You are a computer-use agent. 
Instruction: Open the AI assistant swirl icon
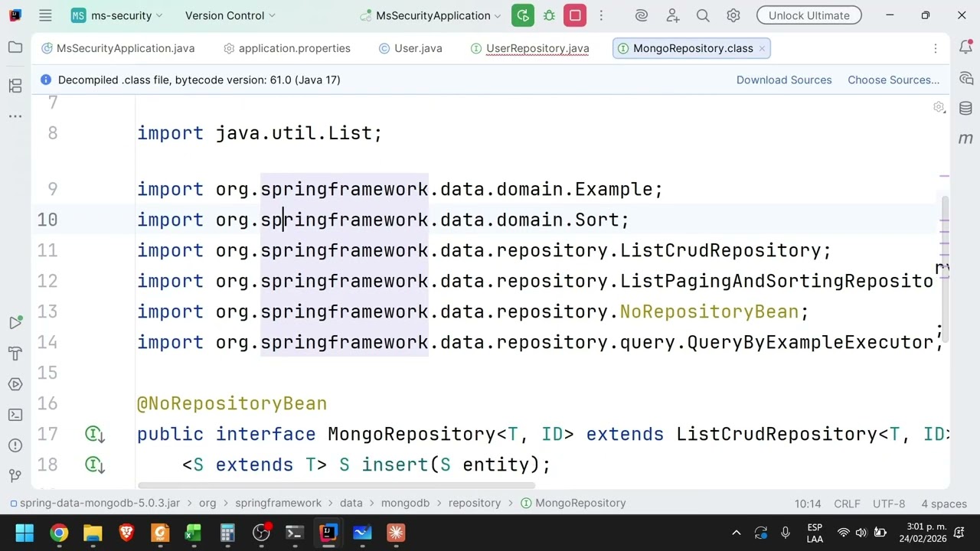(642, 15)
